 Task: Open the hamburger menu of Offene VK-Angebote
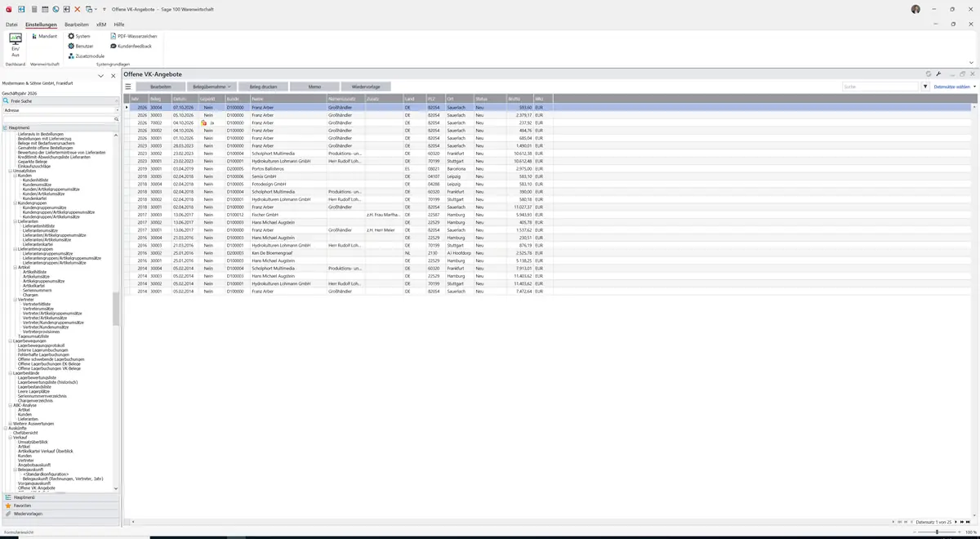click(127, 87)
